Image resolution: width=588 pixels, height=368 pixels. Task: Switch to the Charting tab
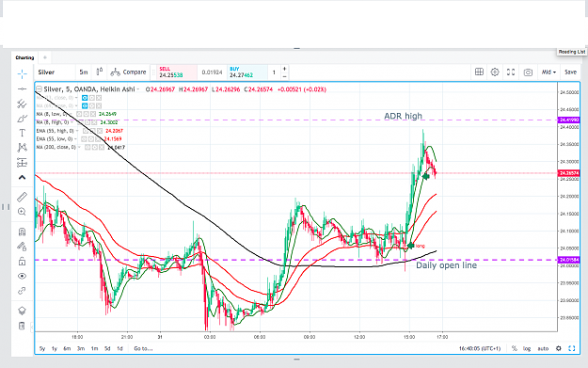point(24,57)
